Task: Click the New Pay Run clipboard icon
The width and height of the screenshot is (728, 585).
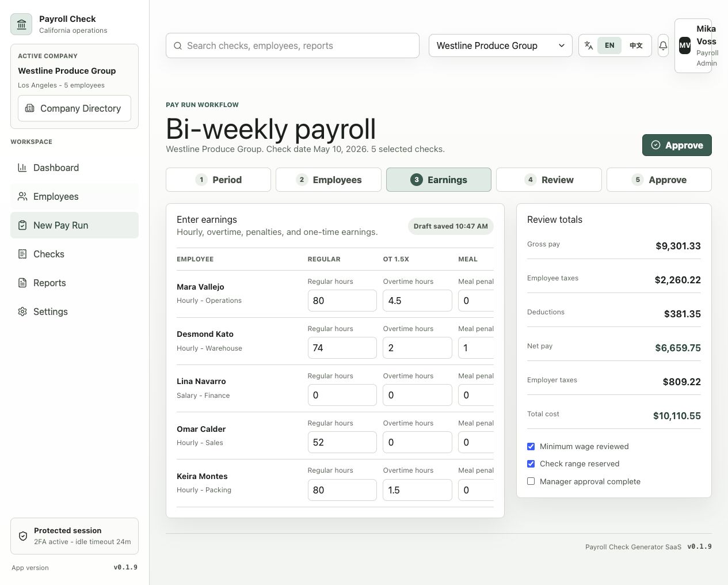Action: (x=22, y=225)
